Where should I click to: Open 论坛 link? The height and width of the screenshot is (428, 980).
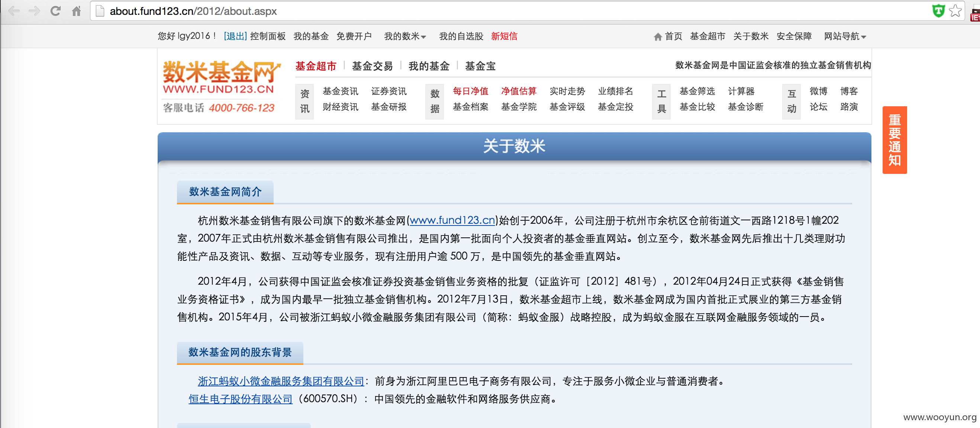(818, 107)
